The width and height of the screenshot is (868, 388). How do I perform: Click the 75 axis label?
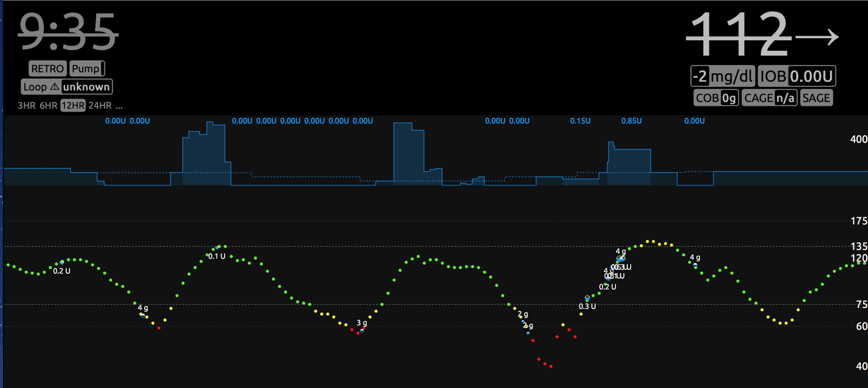[x=861, y=304]
